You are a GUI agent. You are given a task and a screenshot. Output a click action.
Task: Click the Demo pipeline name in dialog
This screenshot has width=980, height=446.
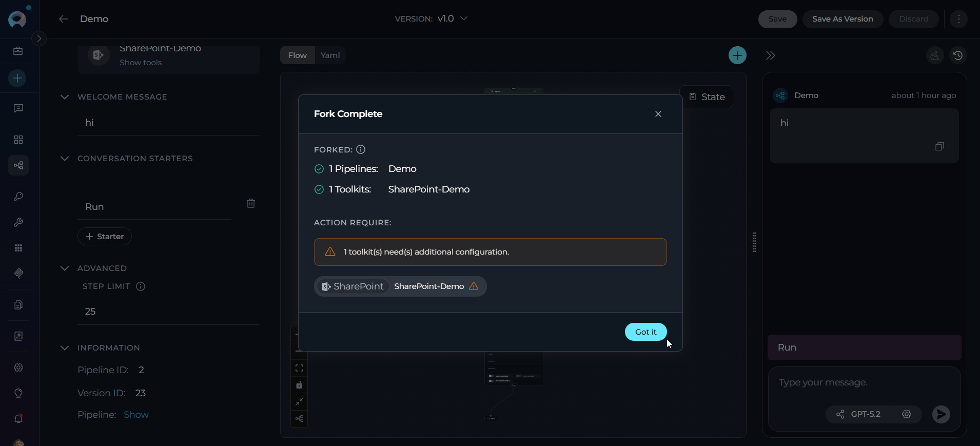402,169
